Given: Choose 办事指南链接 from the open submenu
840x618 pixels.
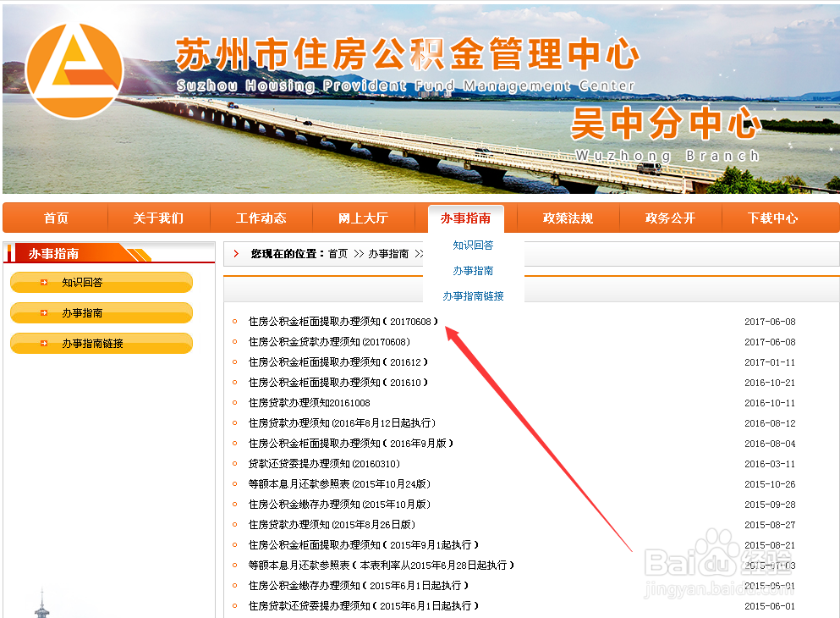Looking at the screenshot, I should pyautogui.click(x=474, y=296).
